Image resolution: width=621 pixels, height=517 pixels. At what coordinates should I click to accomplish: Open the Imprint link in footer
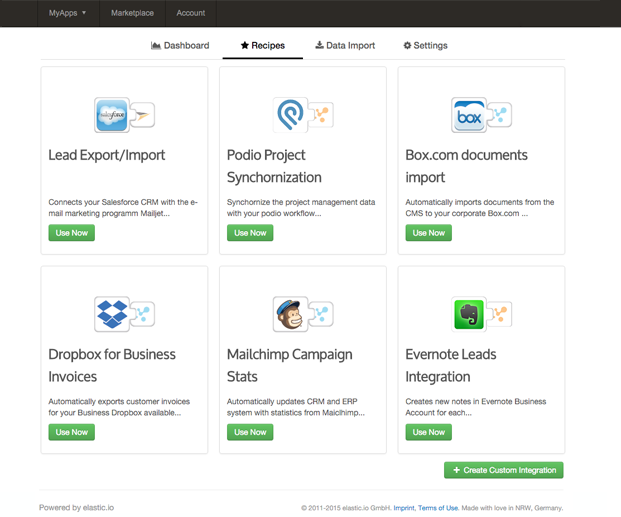tap(404, 508)
